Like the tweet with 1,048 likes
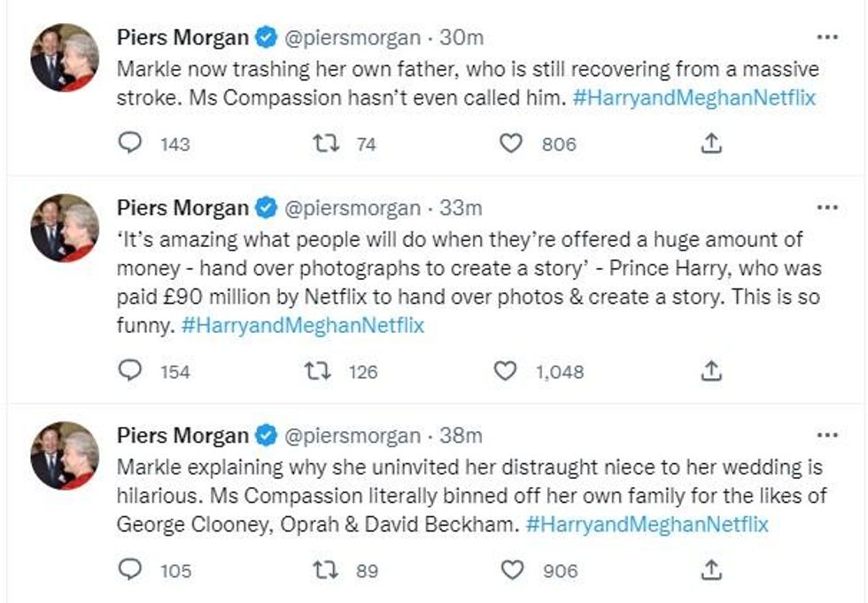 click(505, 371)
